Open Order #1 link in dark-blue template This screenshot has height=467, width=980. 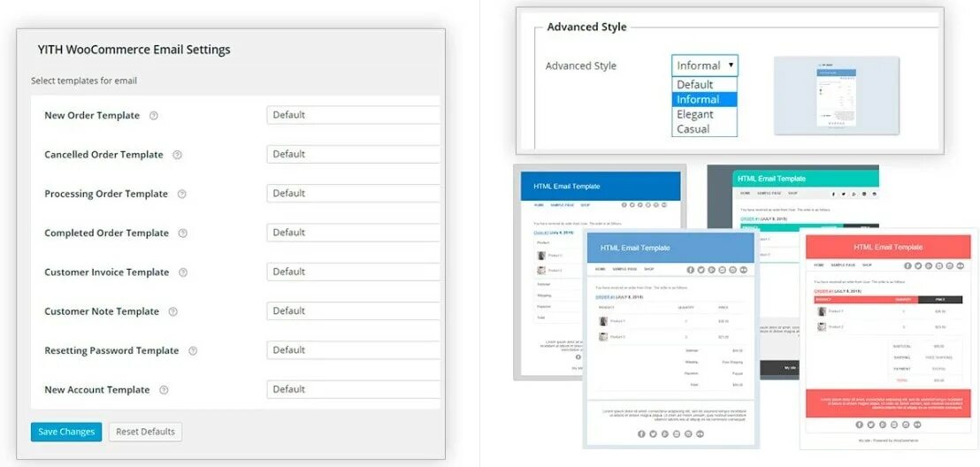tap(542, 232)
